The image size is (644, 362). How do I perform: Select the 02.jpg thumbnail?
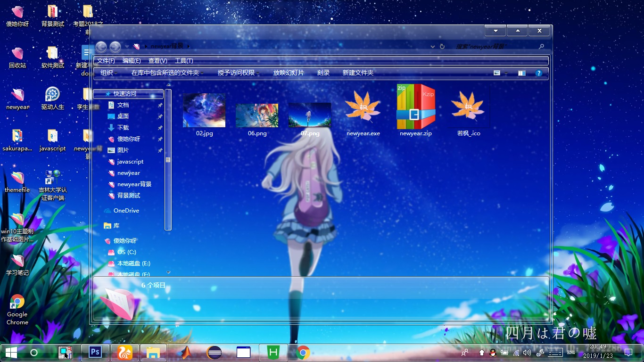(x=204, y=110)
